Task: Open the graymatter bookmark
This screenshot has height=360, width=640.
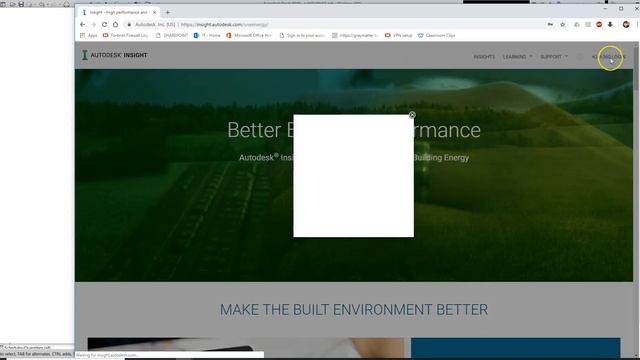Action: pyautogui.click(x=355, y=36)
